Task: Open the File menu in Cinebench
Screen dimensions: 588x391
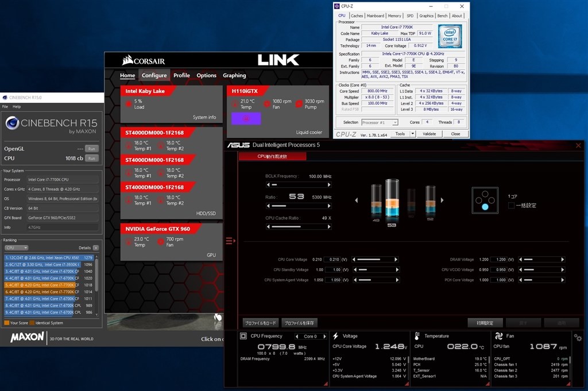Action: 5,107
